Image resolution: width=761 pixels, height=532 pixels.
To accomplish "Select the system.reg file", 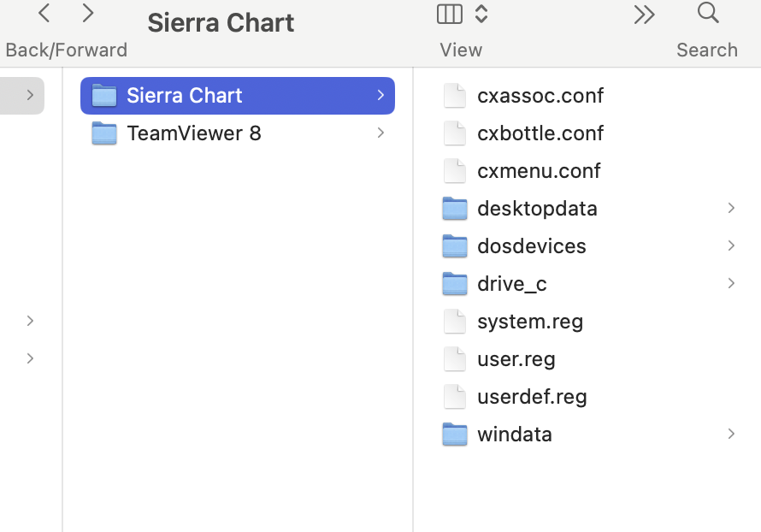I will [x=529, y=321].
